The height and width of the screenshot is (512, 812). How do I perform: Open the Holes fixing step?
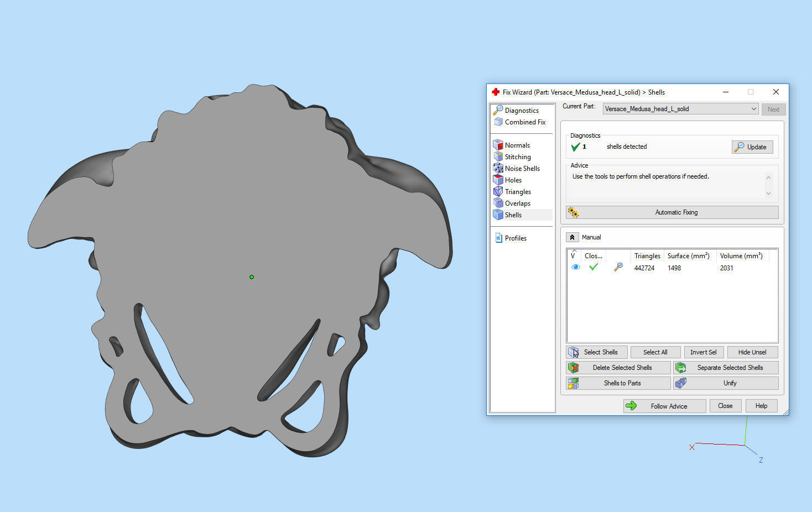[x=513, y=180]
